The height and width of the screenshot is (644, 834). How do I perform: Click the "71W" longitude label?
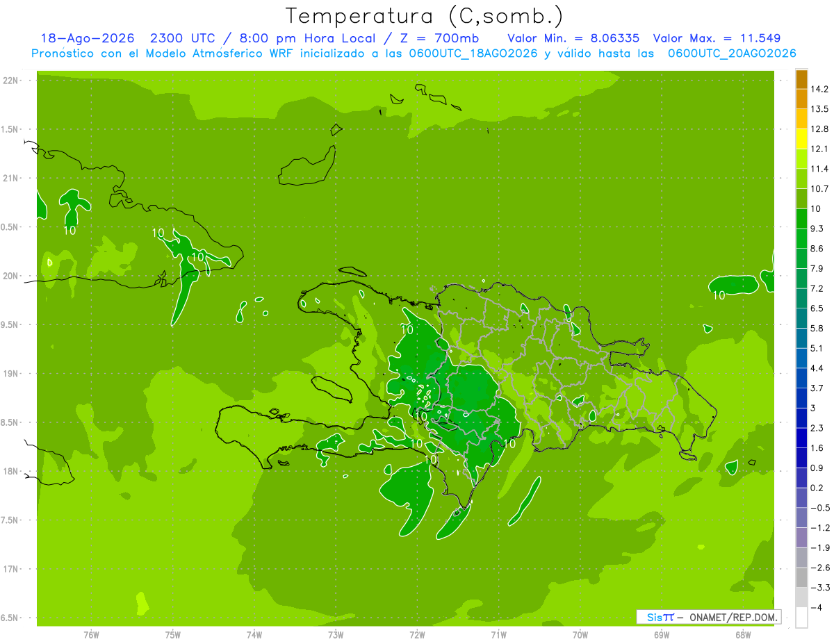coord(498,635)
